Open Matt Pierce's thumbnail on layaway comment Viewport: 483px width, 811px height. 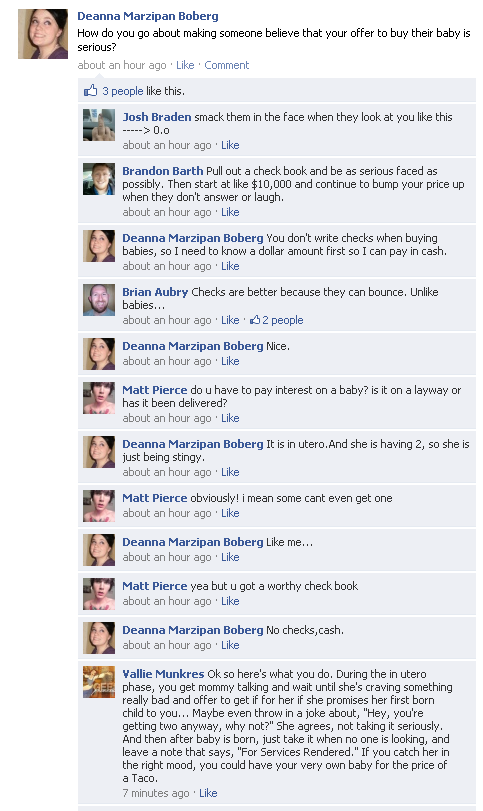click(x=99, y=398)
